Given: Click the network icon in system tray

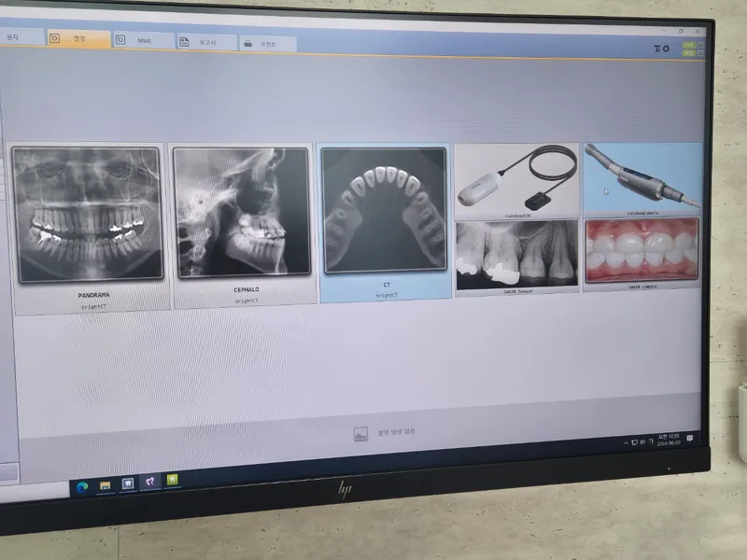Looking at the screenshot, I should [635, 442].
